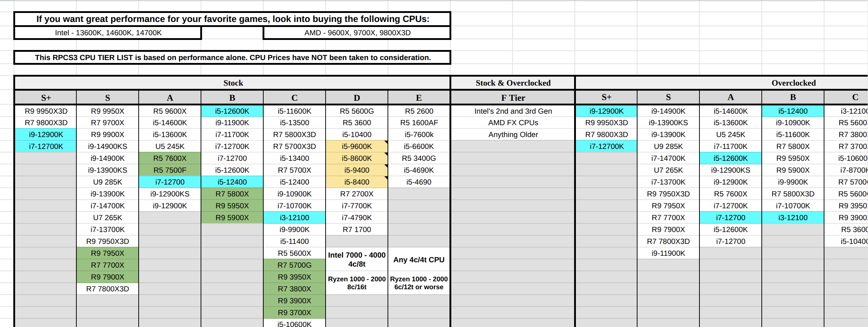Select the i9-14900KS cell
Image resolution: width=868 pixels, height=327 pixels.
point(107,146)
